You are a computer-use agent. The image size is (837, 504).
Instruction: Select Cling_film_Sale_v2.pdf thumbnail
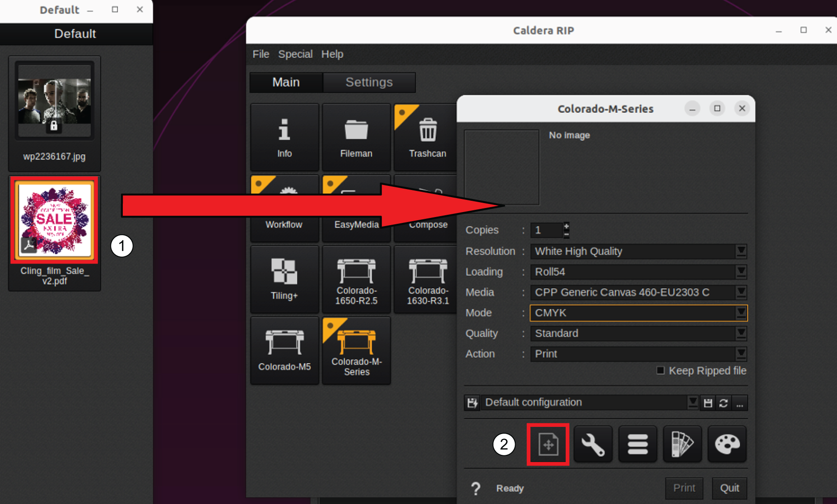pos(54,220)
